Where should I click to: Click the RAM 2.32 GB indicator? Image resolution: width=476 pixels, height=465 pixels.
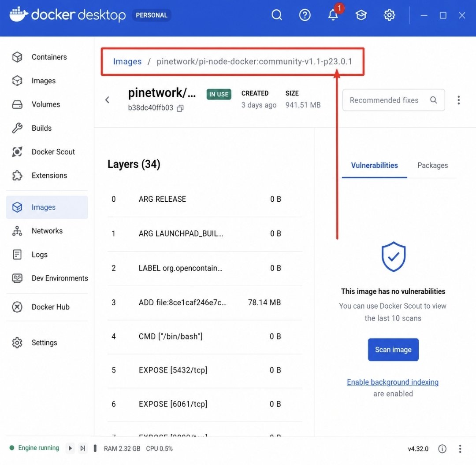click(x=122, y=449)
